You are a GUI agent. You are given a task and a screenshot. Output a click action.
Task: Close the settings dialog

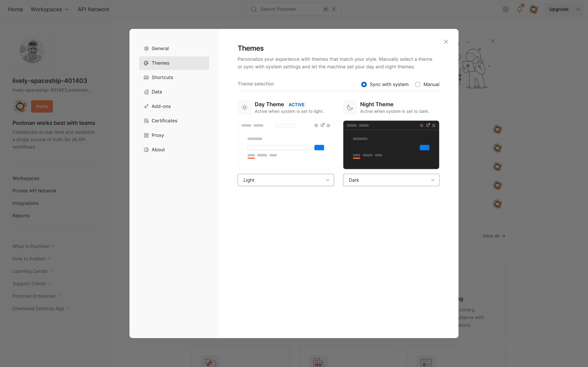(446, 42)
